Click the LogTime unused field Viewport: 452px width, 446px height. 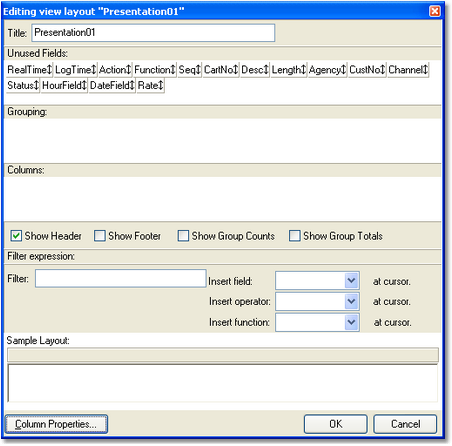click(75, 70)
